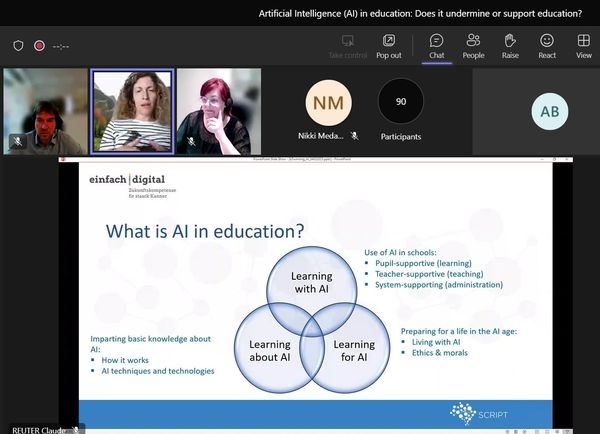This screenshot has width=600, height=434.
Task: Click the 'What is AI in education?' heading
Action: tap(205, 231)
